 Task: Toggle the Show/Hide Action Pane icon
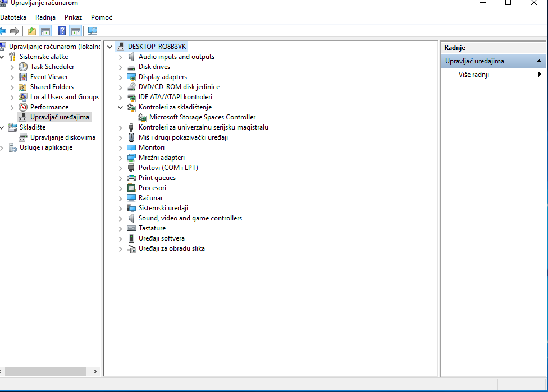(75, 31)
